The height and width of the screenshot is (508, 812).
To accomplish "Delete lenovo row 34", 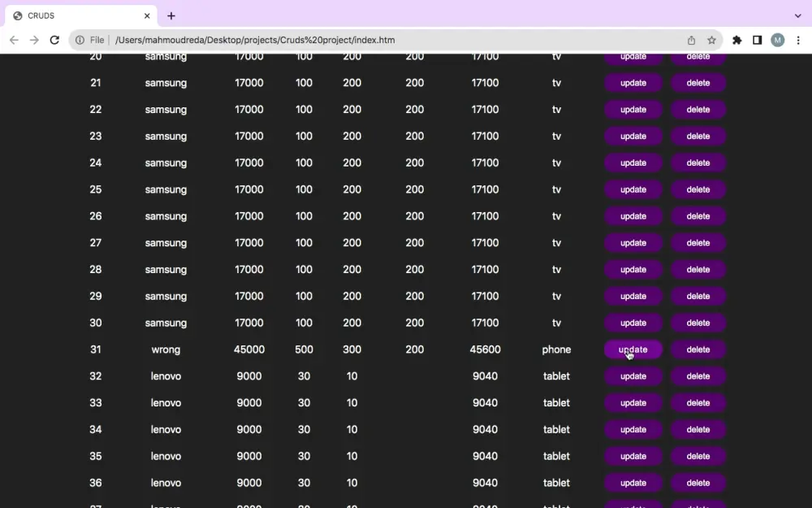I will pos(698,430).
